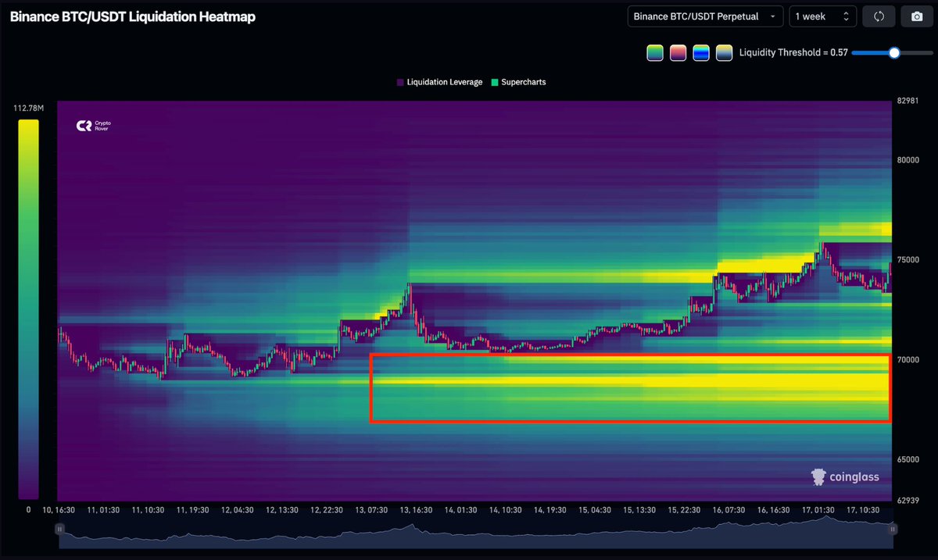The image size is (938, 560).
Task: Open the Binance BTC/USDT Perpetual pair dropdown
Action: tap(705, 16)
